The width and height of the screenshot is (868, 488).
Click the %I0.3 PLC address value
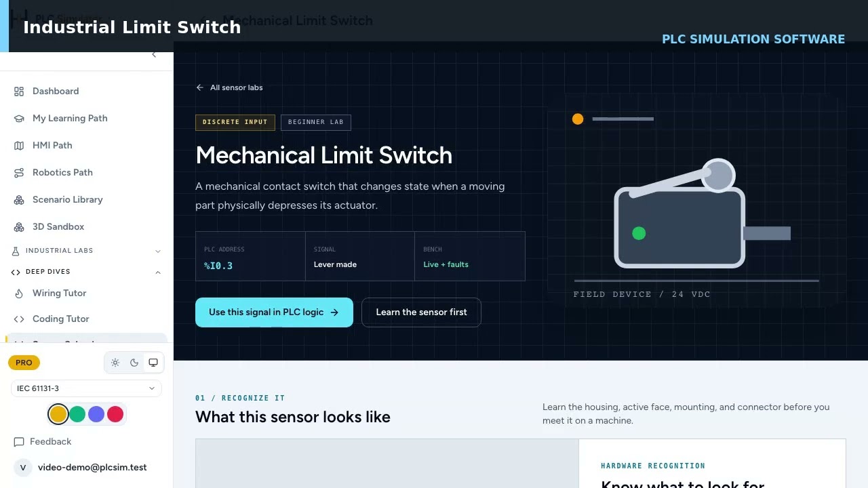(x=218, y=266)
